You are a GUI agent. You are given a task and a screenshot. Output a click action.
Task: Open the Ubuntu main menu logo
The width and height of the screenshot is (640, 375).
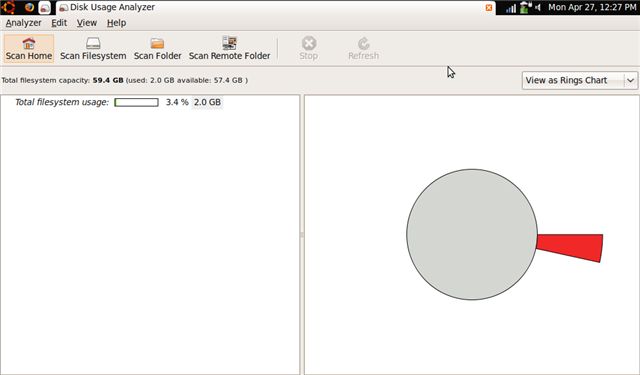[9, 7]
